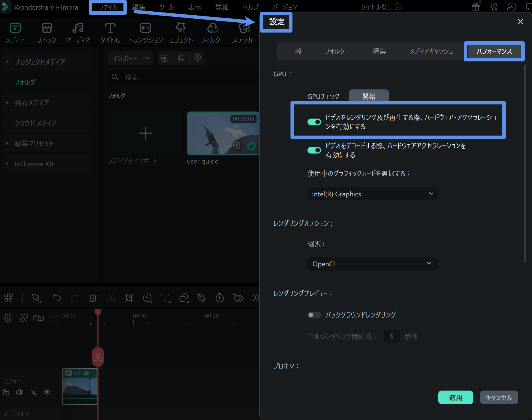The image size is (532, 420).
Task: Expand the 編集プリセット section
Action: click(7, 143)
